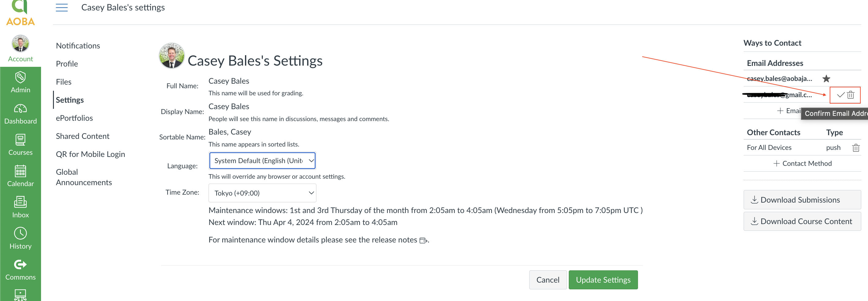Confirm the gmail address with checkmark
The image size is (868, 301).
pyautogui.click(x=840, y=95)
